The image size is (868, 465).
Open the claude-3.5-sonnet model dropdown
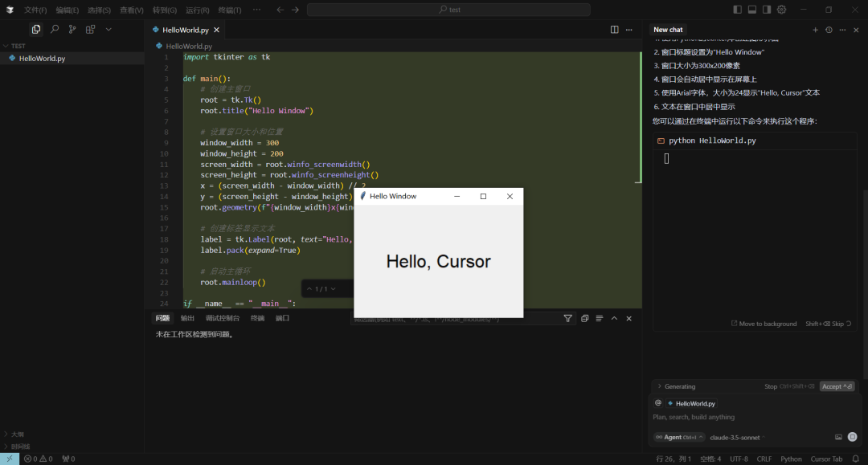pos(734,437)
